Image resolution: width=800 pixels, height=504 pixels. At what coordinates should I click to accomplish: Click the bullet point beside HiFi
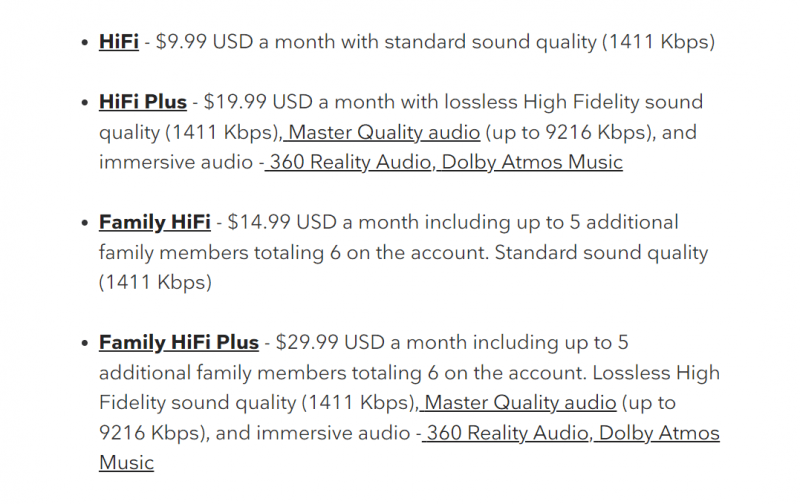click(x=85, y=42)
